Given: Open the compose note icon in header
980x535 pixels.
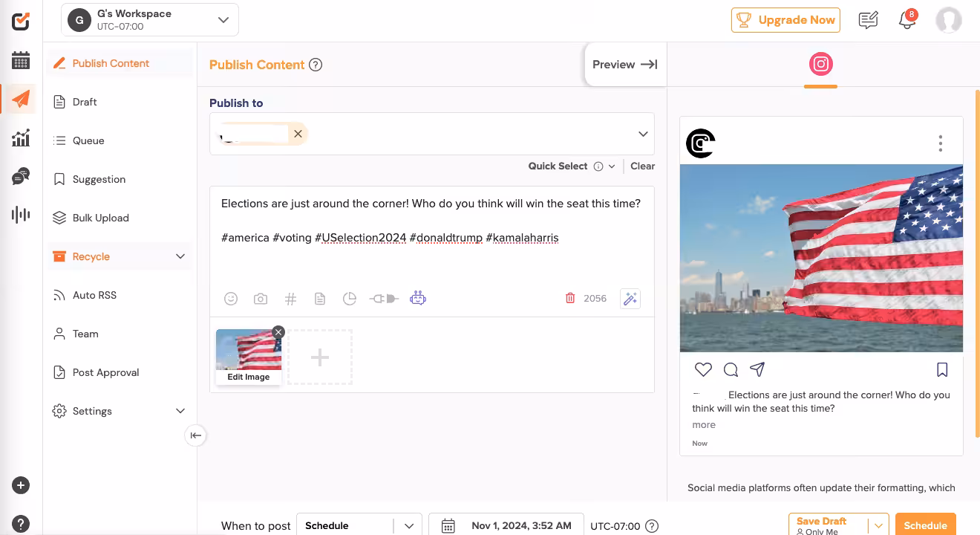Looking at the screenshot, I should point(868,21).
